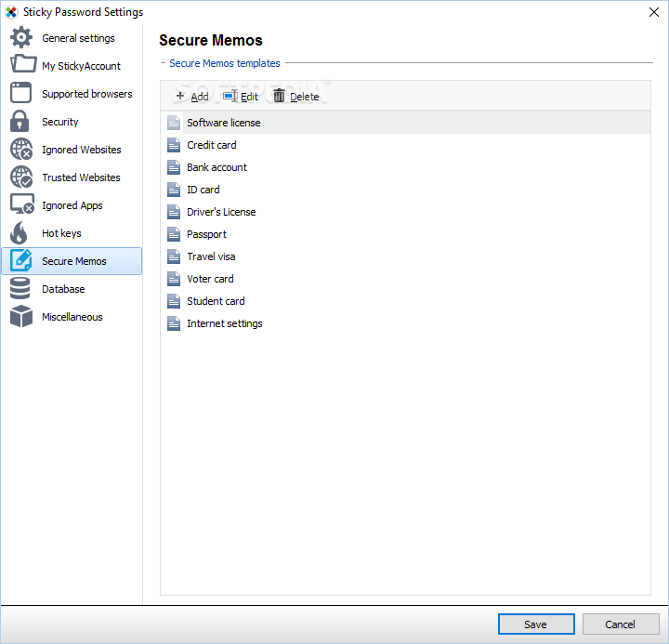This screenshot has width=669, height=644.
Task: Click the trash can icon beside Delete
Action: (x=279, y=96)
